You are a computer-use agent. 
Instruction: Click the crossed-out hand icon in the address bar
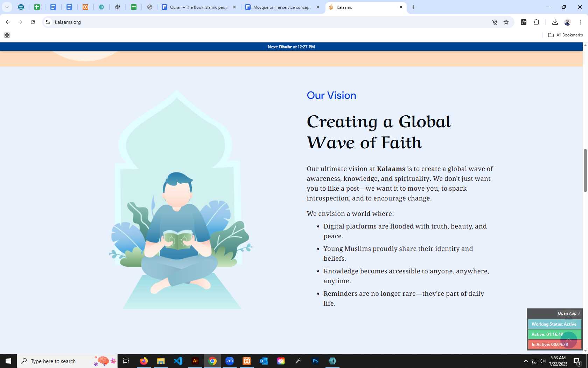[x=495, y=22]
